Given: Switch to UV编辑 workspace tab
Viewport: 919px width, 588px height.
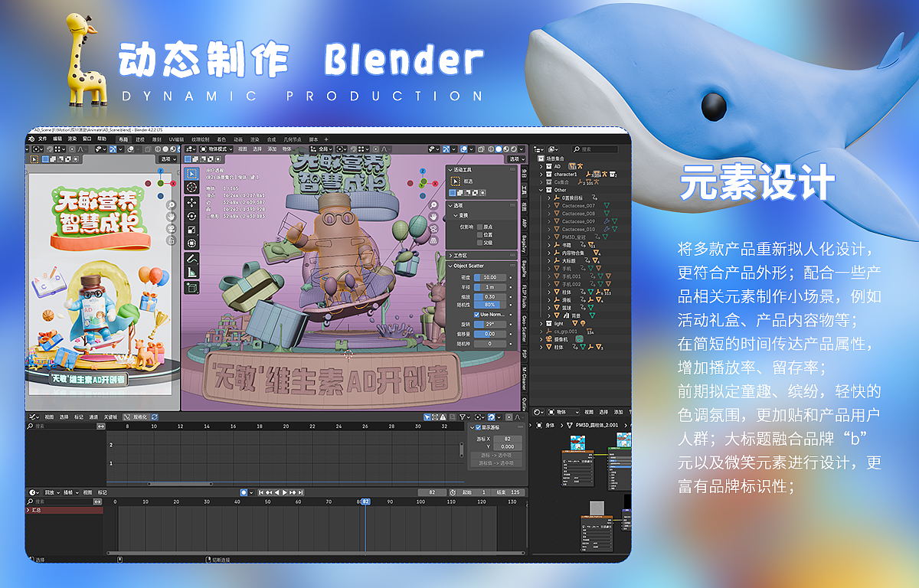Looking at the screenshot, I should (x=177, y=139).
